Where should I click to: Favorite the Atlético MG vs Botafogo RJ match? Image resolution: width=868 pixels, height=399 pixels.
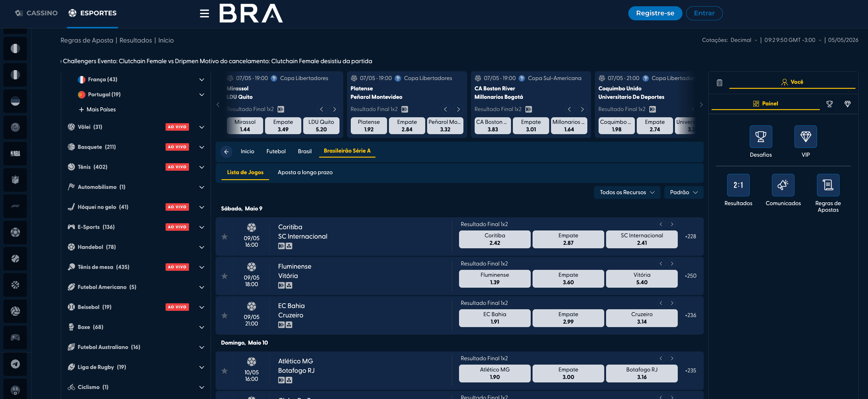click(224, 371)
